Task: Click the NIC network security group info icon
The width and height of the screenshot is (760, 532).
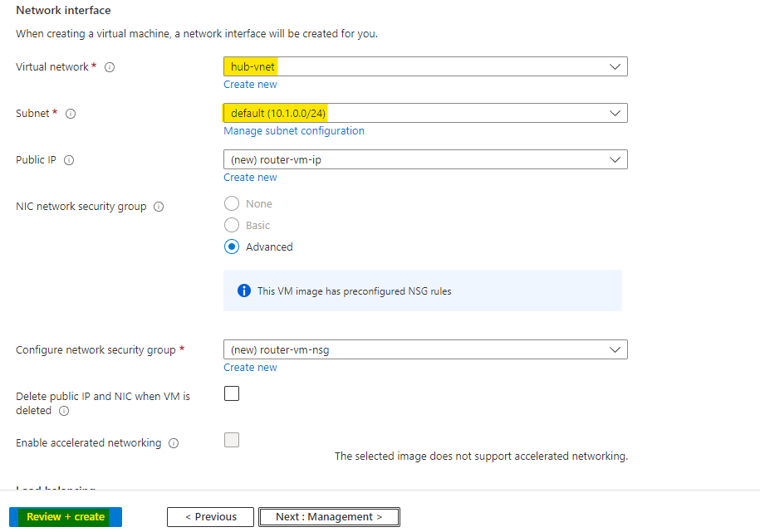Action: click(x=159, y=207)
